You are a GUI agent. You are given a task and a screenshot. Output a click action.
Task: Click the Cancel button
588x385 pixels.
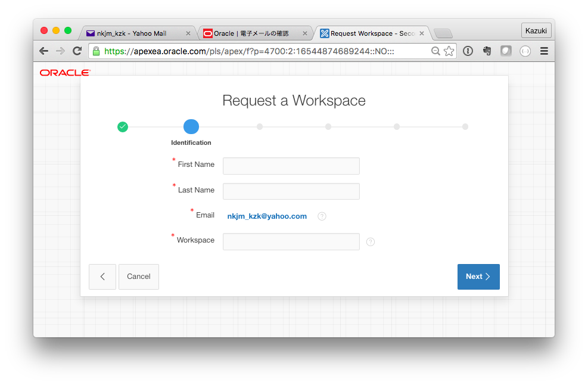click(x=139, y=277)
